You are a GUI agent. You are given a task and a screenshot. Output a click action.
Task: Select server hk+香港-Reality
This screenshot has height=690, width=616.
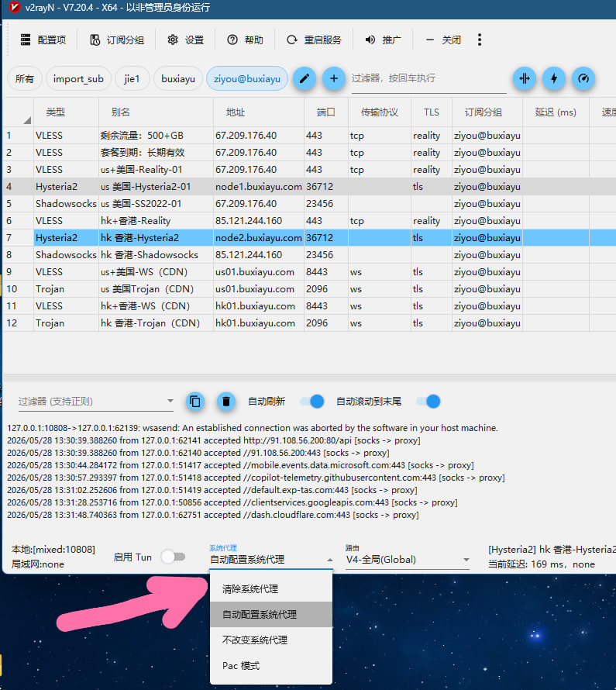[309, 221]
